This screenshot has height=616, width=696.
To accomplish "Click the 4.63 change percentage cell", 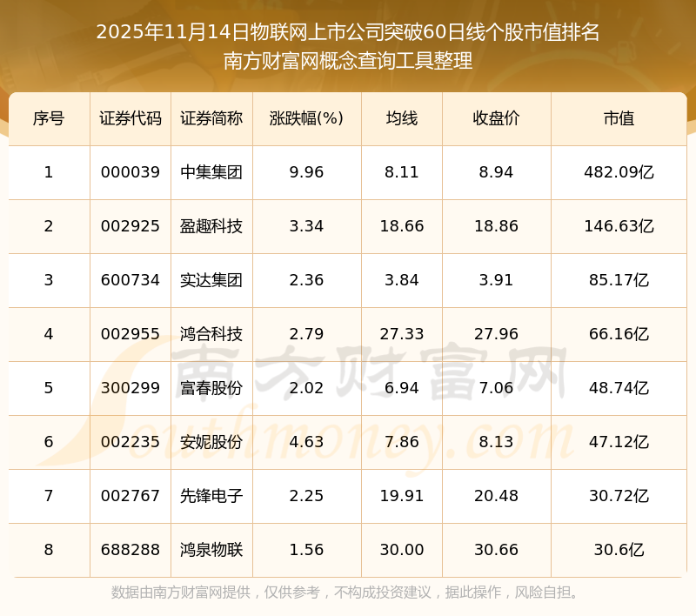I will 306,442.
